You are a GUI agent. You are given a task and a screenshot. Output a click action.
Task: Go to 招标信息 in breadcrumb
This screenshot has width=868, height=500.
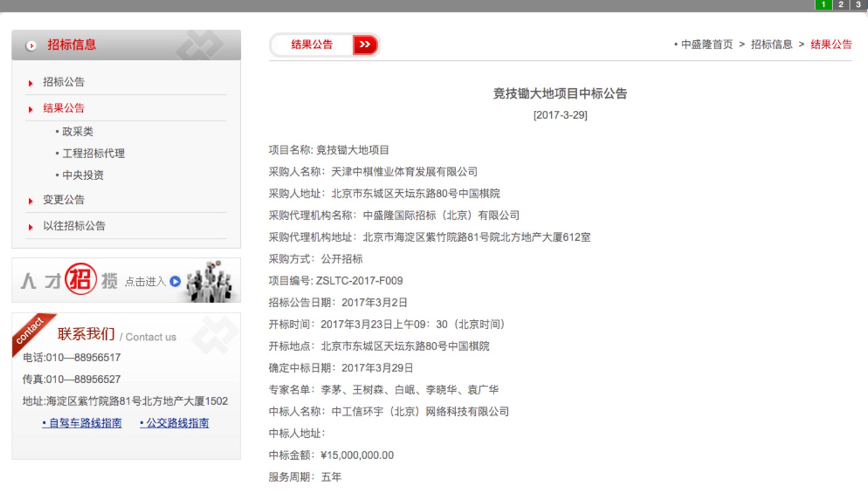click(x=771, y=44)
